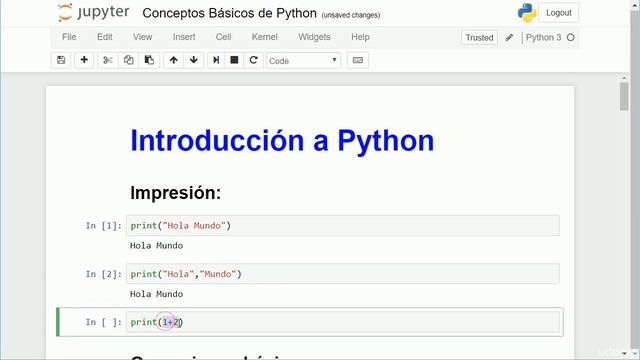Restart the kernel circular arrow icon
Viewport: 640px width, 360px height.
[x=253, y=60]
